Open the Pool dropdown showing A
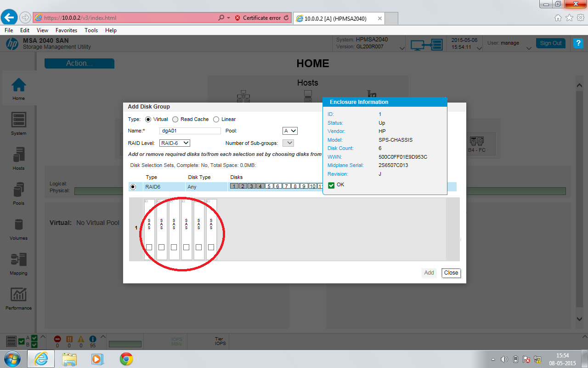The width and height of the screenshot is (588, 368). pyautogui.click(x=290, y=131)
